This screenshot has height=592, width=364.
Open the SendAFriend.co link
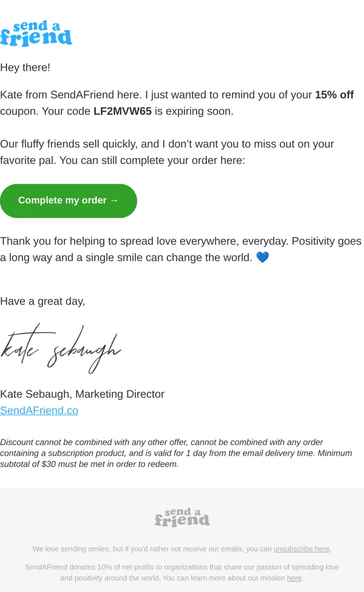(x=39, y=410)
